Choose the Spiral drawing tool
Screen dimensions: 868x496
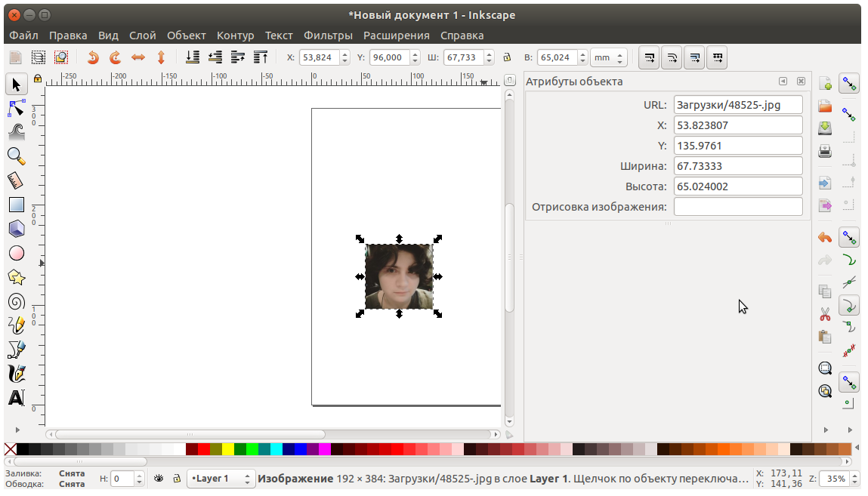click(x=16, y=302)
